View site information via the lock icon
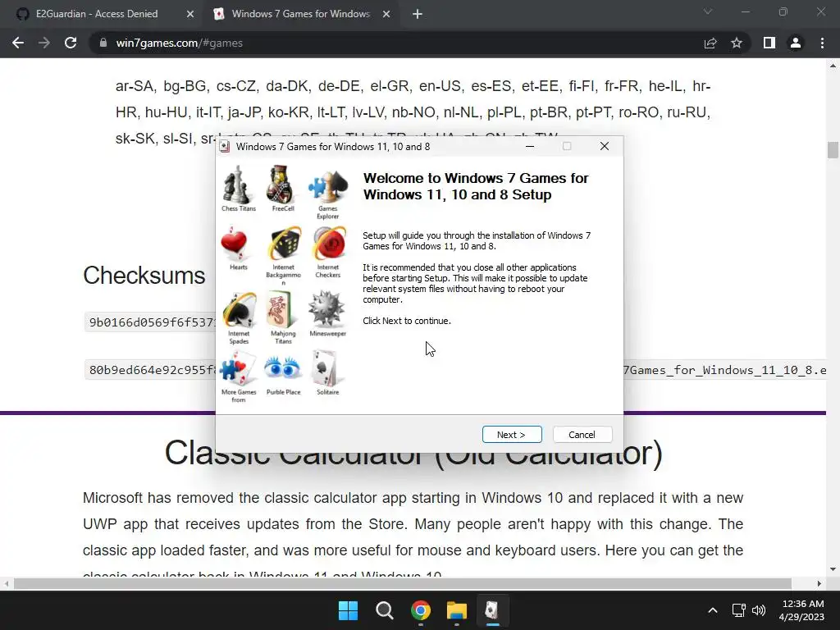The height and width of the screenshot is (630, 840). click(103, 43)
